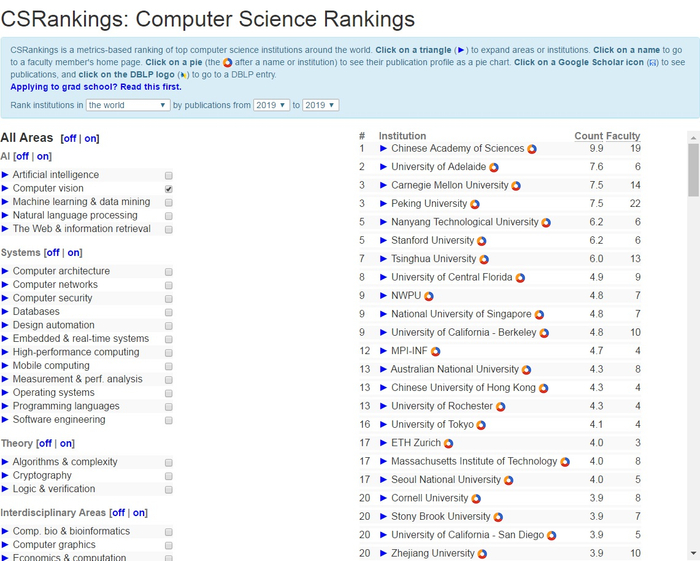Turn all areas off
Image resolution: width=700 pixels, height=561 pixels.
[x=70, y=139]
